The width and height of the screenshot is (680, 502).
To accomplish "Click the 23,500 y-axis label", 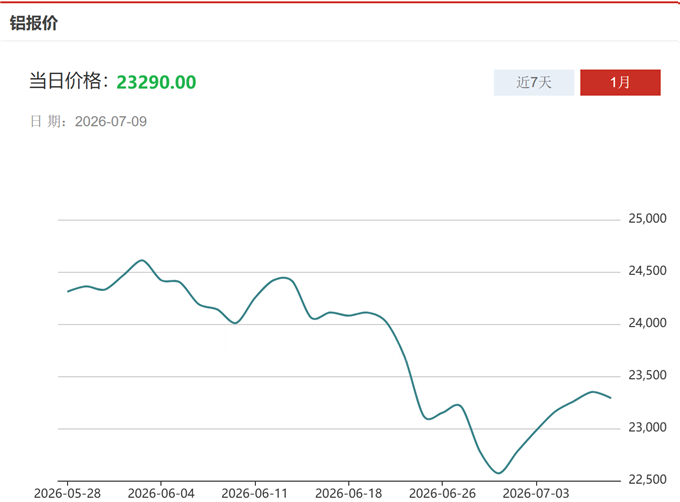I will coord(647,375).
